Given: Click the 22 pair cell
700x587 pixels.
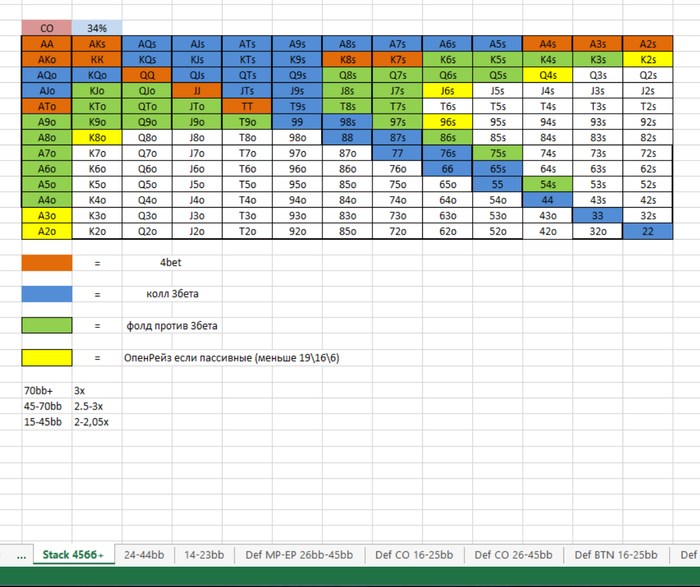Looking at the screenshot, I should 648,231.
